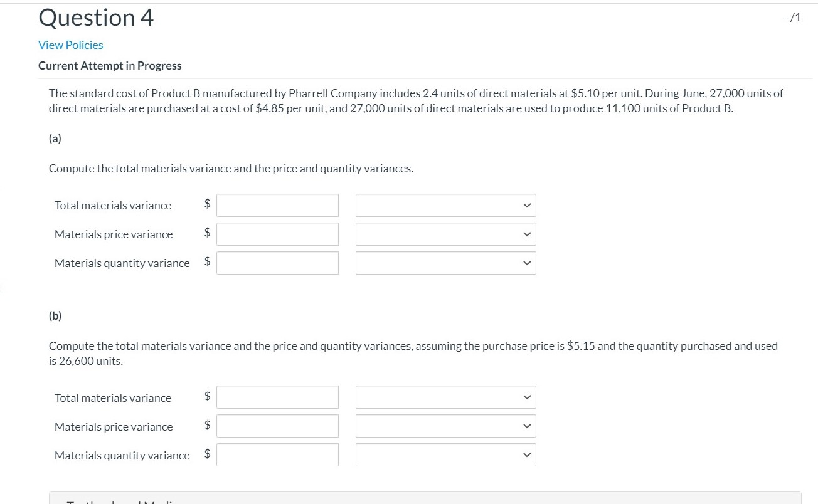This screenshot has width=818, height=504.
Task: Click the Total materials variance amount box in part (a)
Action: click(277, 205)
